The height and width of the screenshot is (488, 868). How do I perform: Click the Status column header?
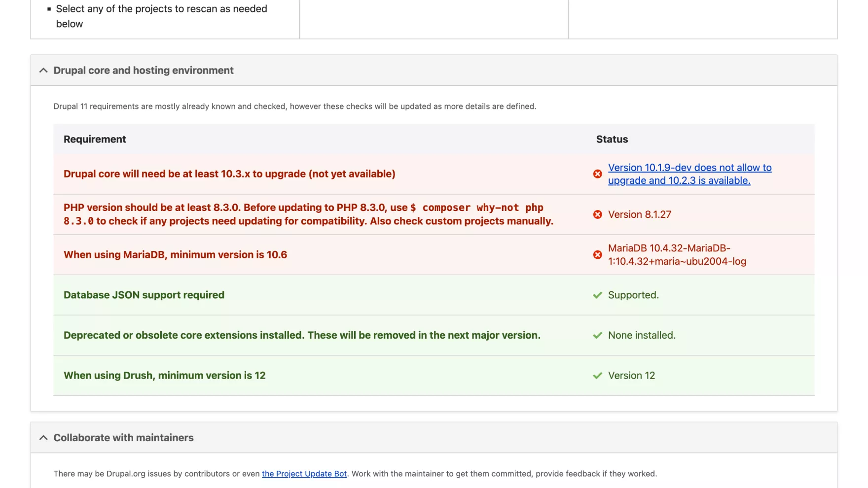pyautogui.click(x=612, y=139)
